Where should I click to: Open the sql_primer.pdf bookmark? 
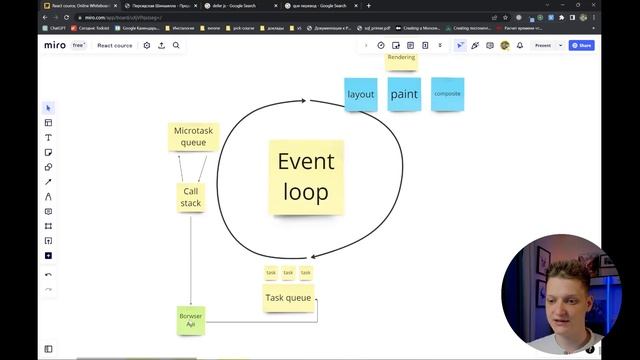click(373, 28)
